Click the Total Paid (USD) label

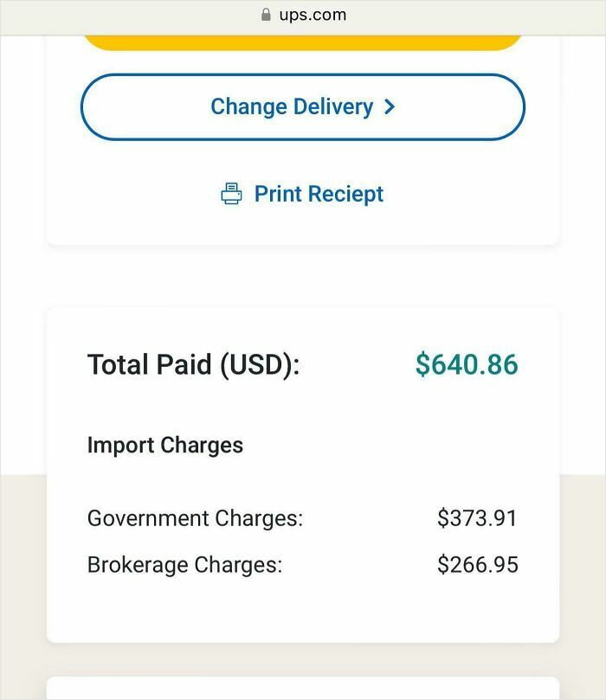pyautogui.click(x=194, y=364)
